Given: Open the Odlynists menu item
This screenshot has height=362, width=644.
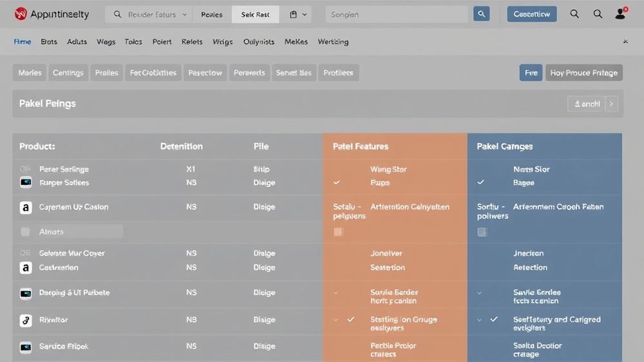Looking at the screenshot, I should coord(259,42).
